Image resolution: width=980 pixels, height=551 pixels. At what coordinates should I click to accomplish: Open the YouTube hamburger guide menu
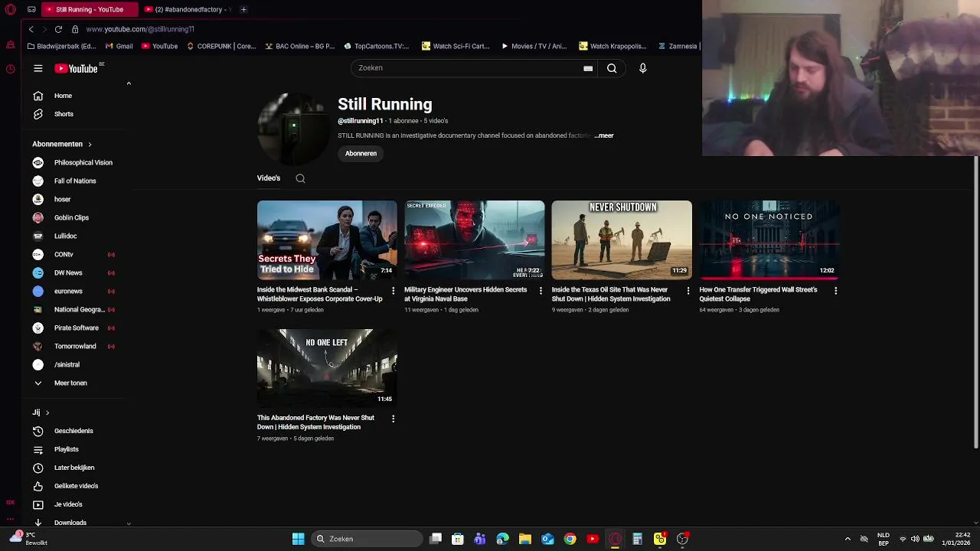[x=38, y=68]
